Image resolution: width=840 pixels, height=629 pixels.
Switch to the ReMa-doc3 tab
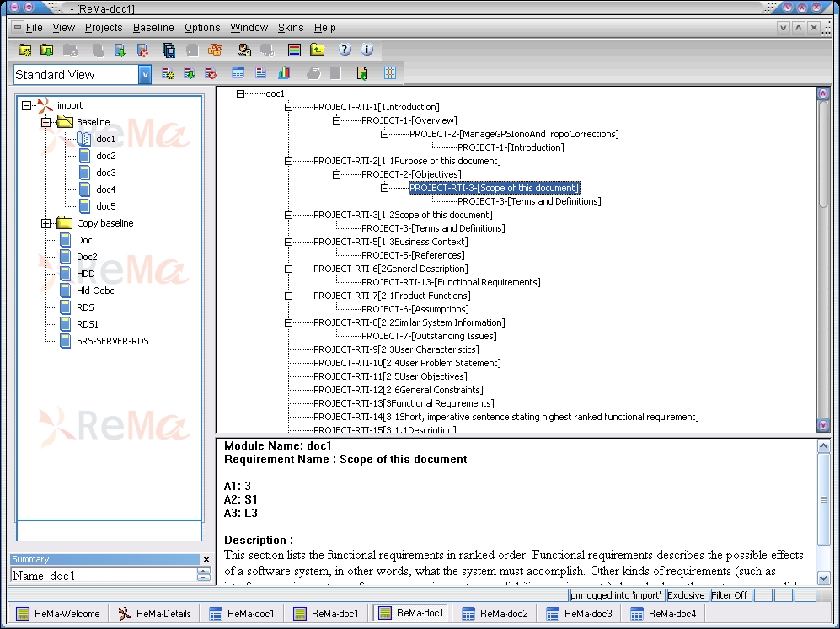pyautogui.click(x=579, y=614)
